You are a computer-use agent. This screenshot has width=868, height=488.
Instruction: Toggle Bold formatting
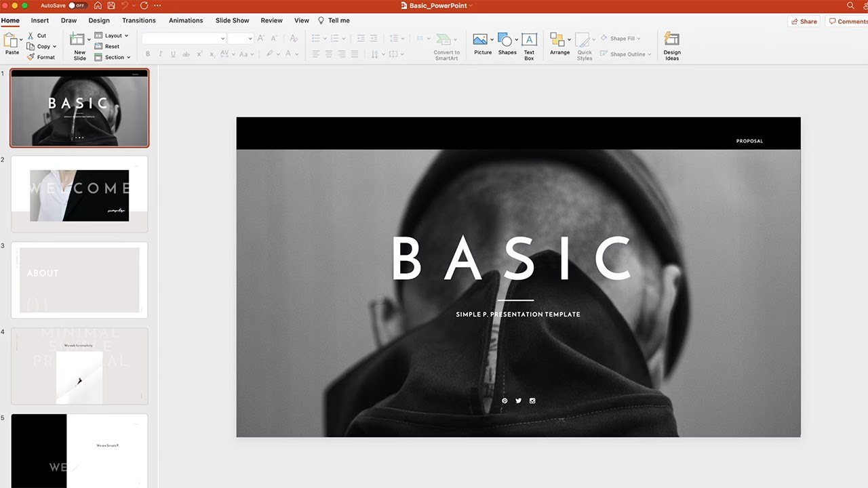pyautogui.click(x=148, y=54)
